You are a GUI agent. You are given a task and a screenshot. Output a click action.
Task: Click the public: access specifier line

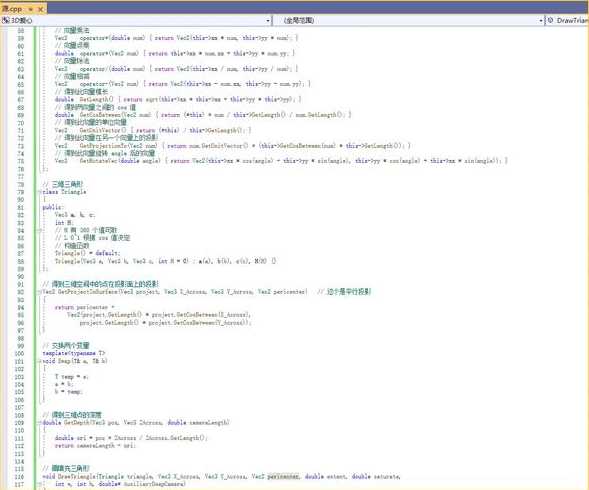pos(53,207)
